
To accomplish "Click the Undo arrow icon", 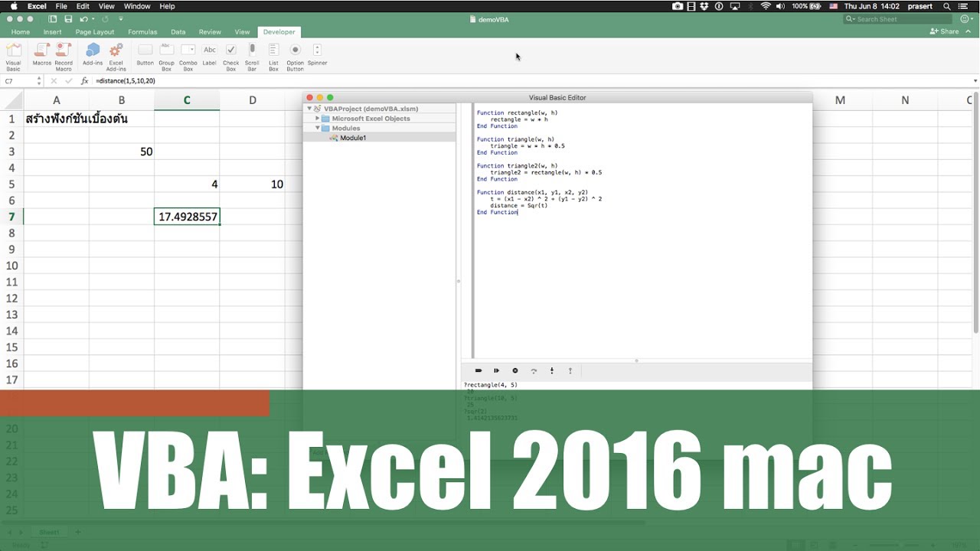I will coord(83,19).
